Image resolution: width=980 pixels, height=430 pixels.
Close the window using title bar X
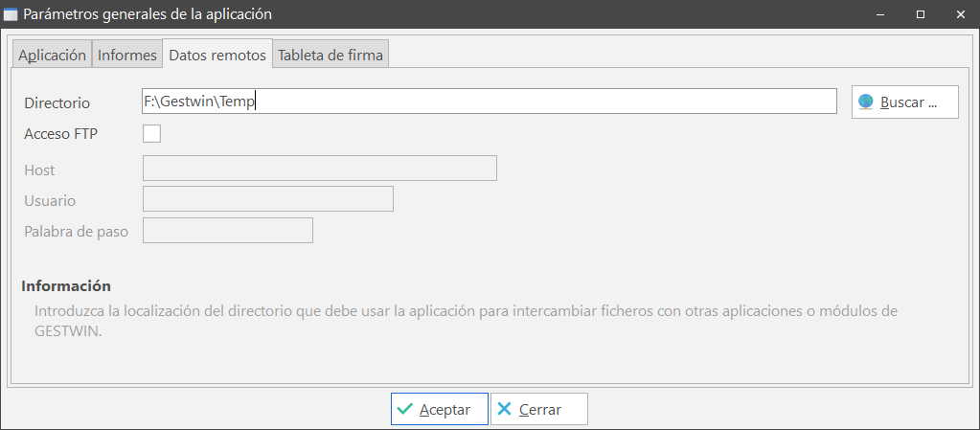click(960, 14)
